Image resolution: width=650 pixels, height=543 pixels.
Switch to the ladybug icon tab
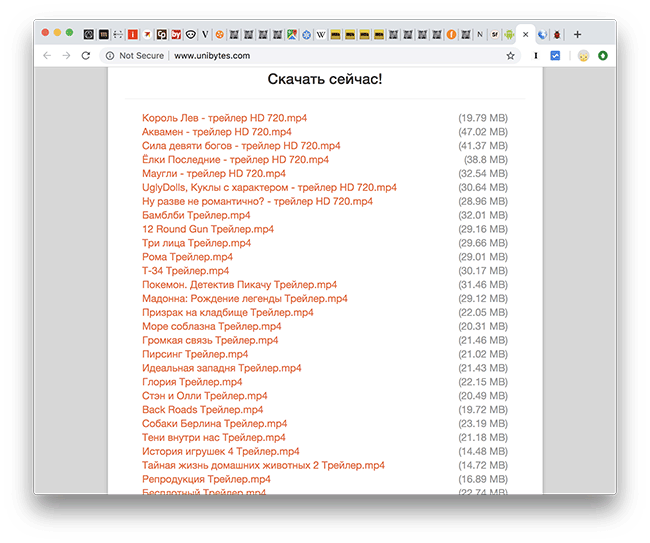coord(557,34)
